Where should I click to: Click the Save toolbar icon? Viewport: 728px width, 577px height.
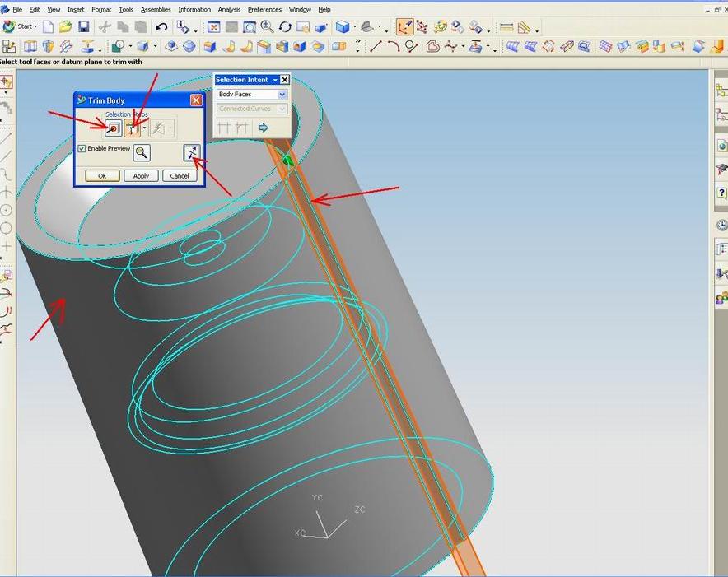(x=84, y=26)
